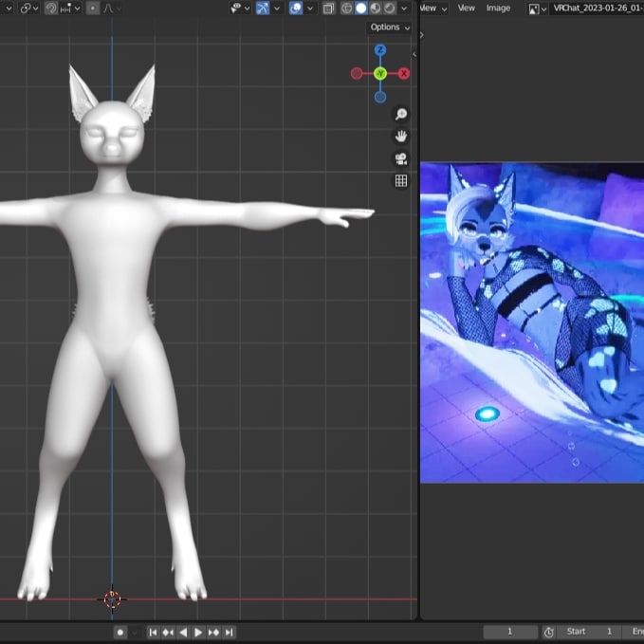Open the snapping element dropdown
Screen dimensions: 644x644
click(70, 9)
